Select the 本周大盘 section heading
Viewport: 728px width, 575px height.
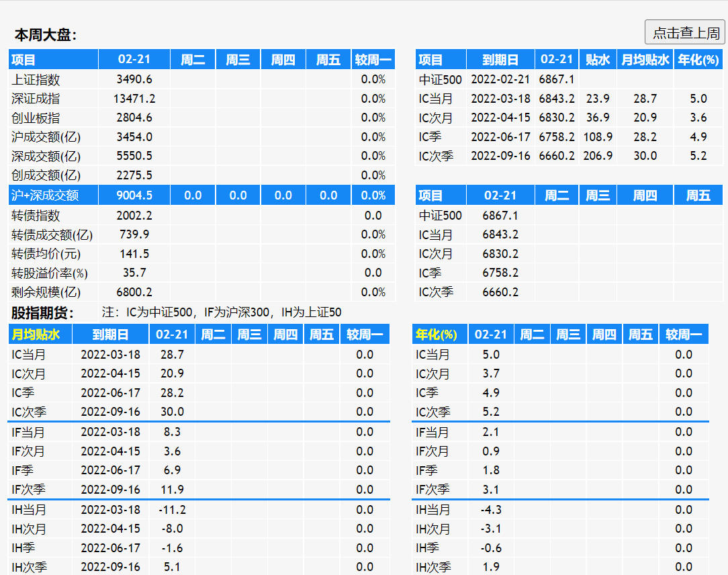click(46, 35)
